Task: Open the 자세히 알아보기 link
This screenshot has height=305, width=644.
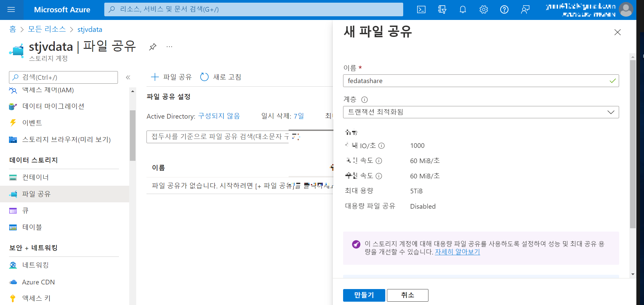Action: (457, 252)
